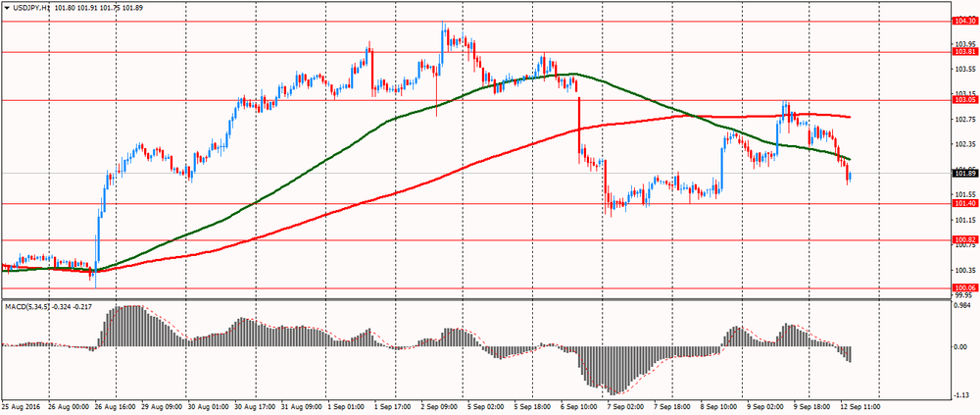980x415 pixels.
Task: Click the 8 Sep 10:00 time axis label
Action: pos(718,405)
